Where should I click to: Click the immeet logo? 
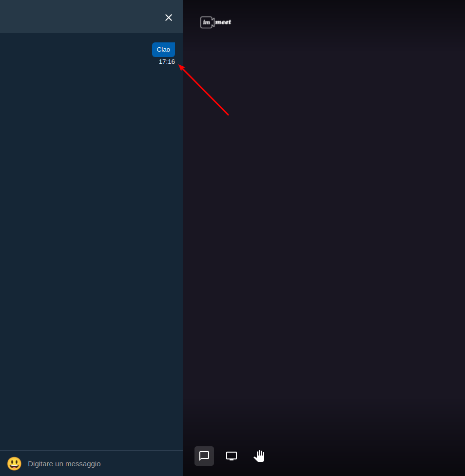click(215, 22)
